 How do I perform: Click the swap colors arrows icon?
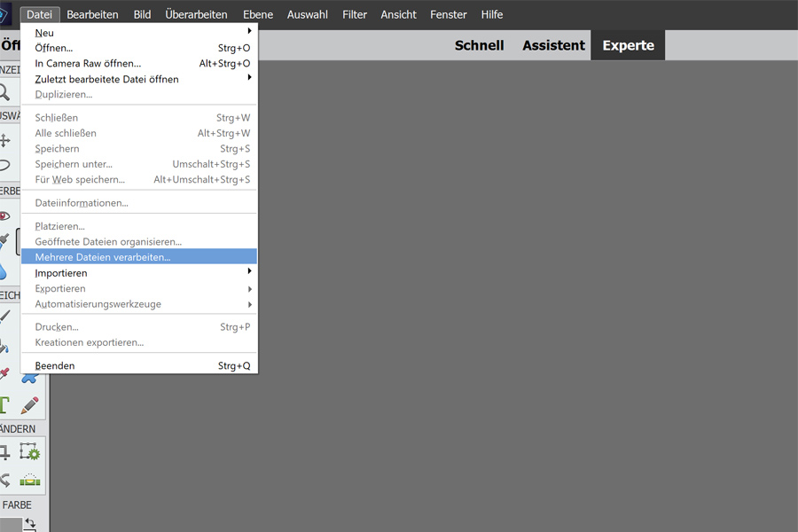30,524
